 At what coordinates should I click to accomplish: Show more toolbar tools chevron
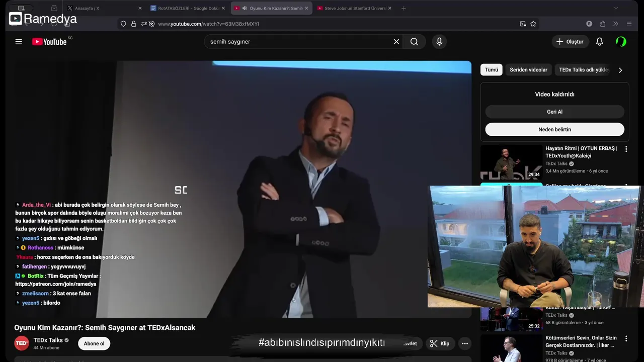tap(616, 24)
